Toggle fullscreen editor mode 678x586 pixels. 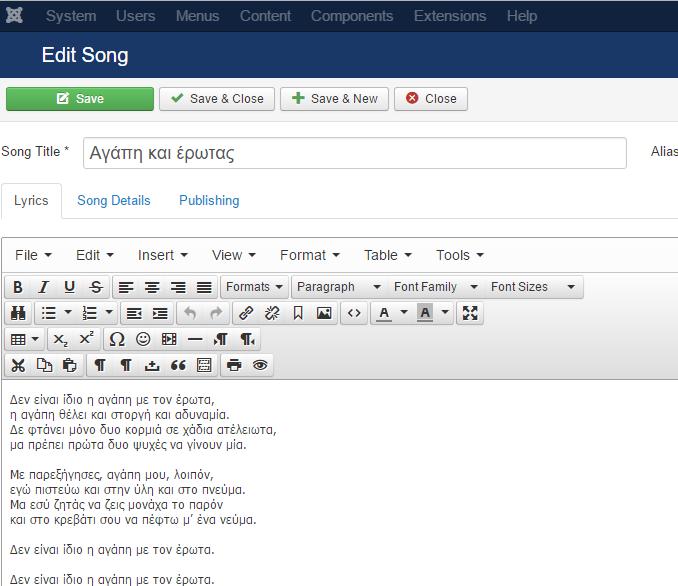click(x=470, y=313)
